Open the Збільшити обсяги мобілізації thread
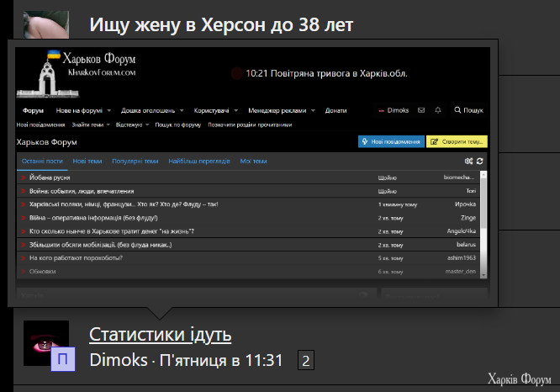The height and width of the screenshot is (392, 560). (100, 245)
